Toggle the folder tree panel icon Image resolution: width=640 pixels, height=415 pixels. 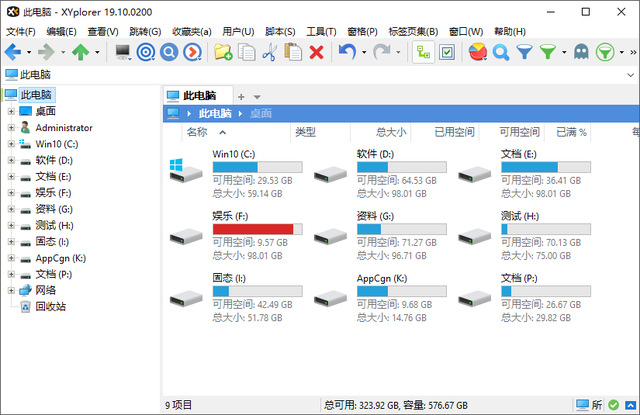pyautogui.click(x=423, y=52)
